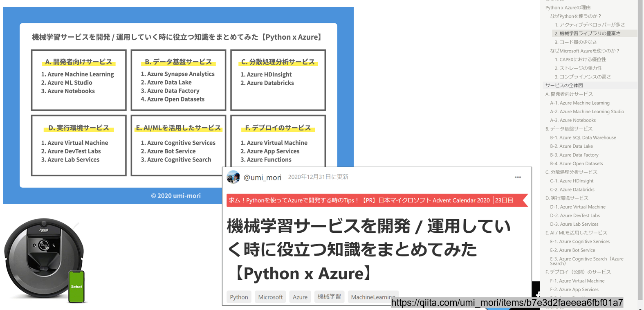Select the MachineLearning tag
The width and height of the screenshot is (644, 310).
click(x=373, y=297)
